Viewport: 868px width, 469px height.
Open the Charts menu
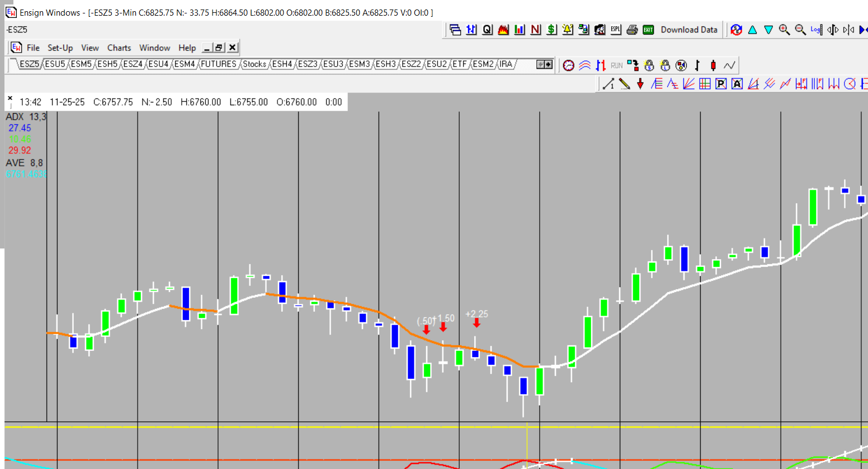(x=119, y=48)
